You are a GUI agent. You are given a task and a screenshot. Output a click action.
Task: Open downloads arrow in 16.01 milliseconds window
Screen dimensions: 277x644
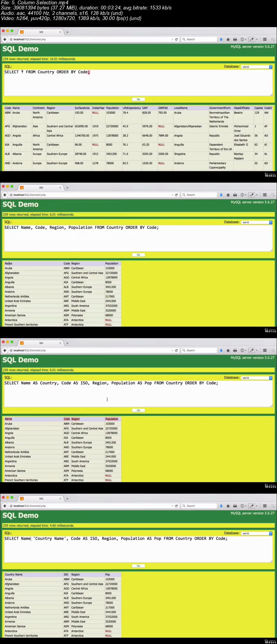[x=221, y=39]
